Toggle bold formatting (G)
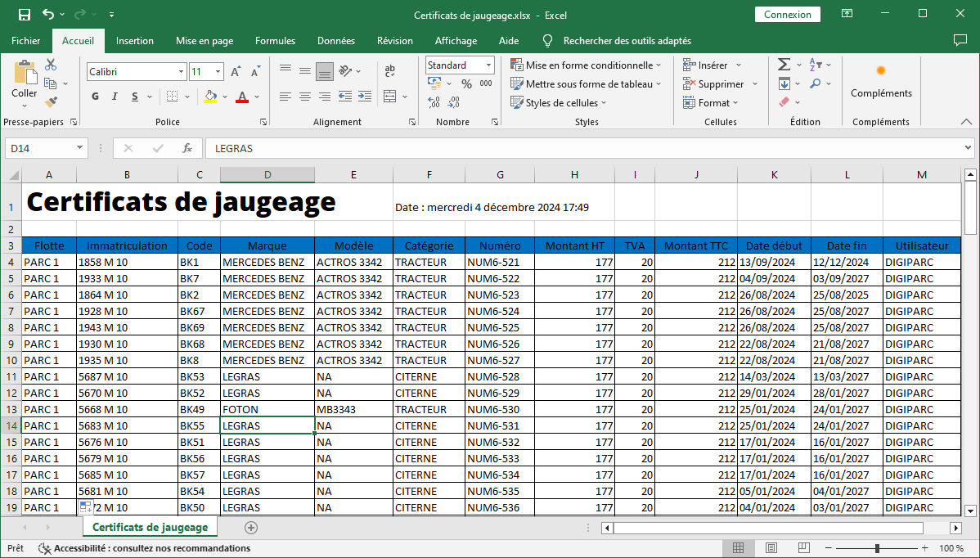The width and height of the screenshot is (980, 558). [x=95, y=97]
